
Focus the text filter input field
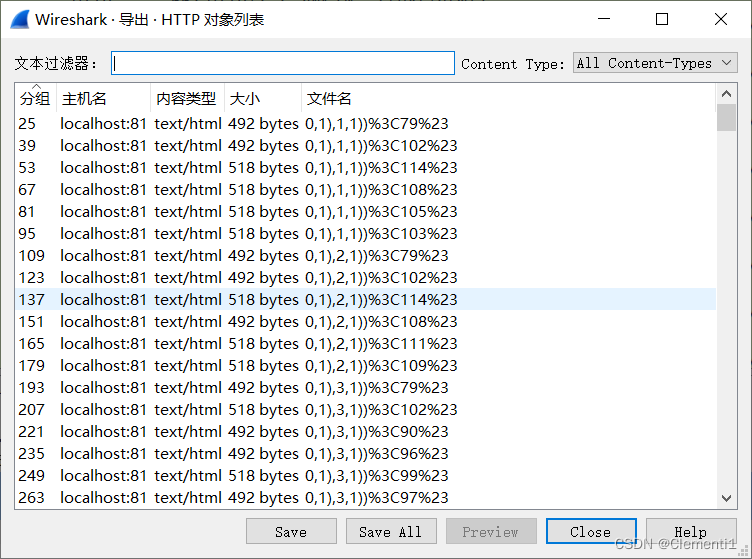tap(282, 63)
